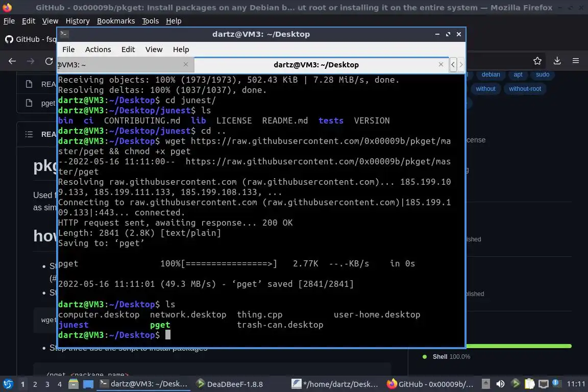Viewport: 588px width, 392px height.
Task: Click the README file icon in the file list
Action: click(x=29, y=84)
